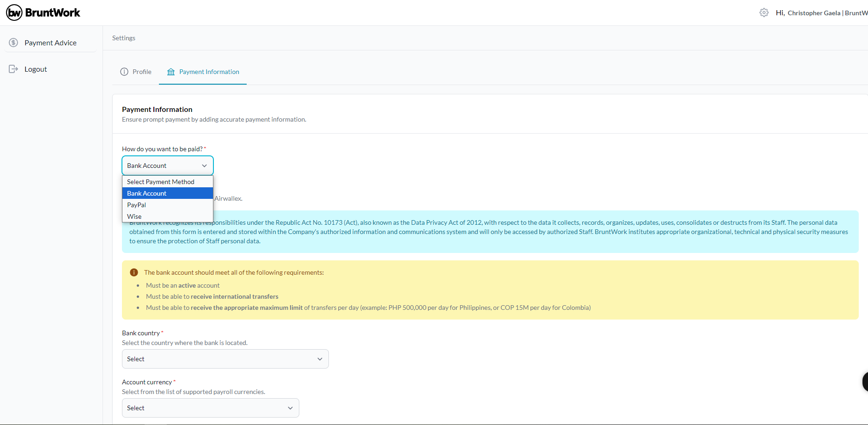The width and height of the screenshot is (868, 425).
Task: Choose Select Payment Method option
Action: [168, 182]
